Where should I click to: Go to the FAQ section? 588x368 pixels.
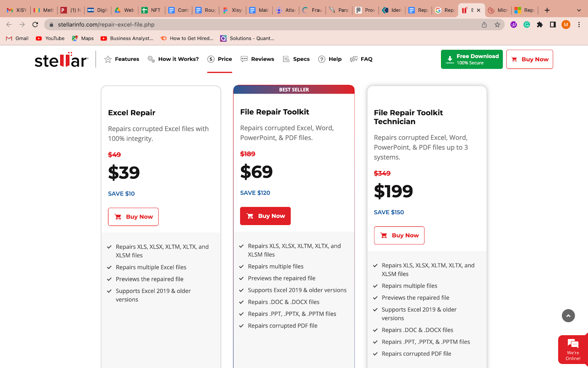361,59
